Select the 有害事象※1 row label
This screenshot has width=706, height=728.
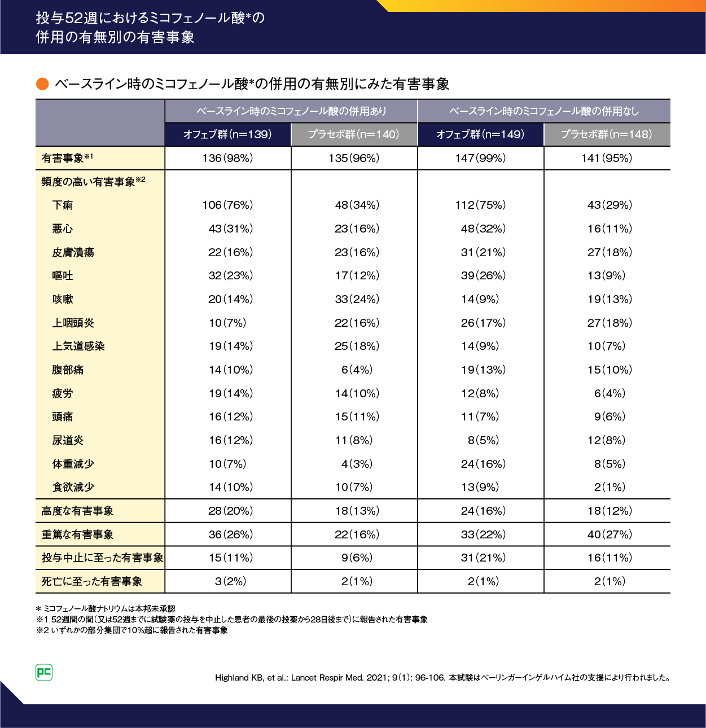coord(67,158)
